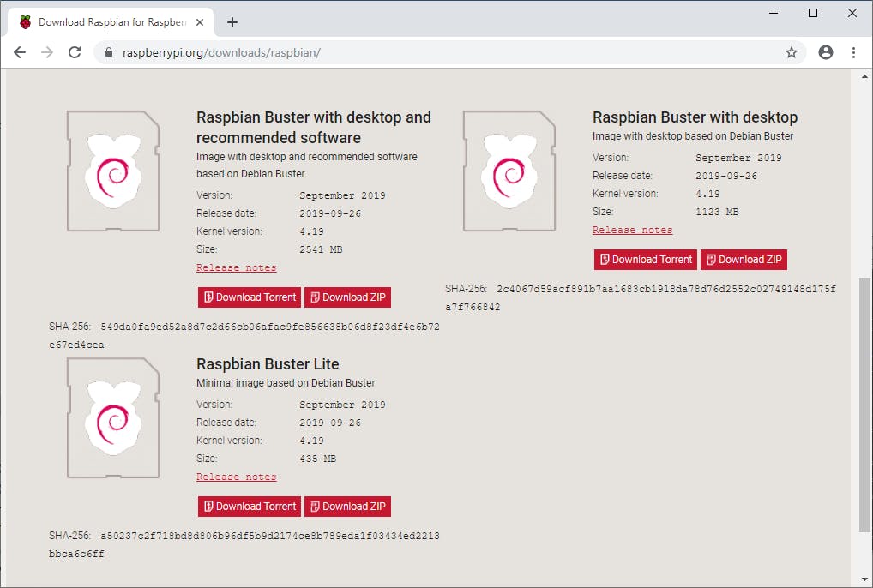Click 'Image with desktop based on Debian Buster'

pos(693,135)
